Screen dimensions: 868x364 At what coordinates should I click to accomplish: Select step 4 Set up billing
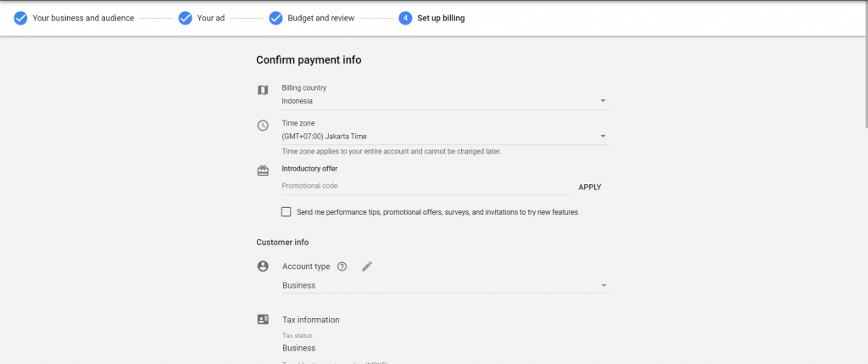click(x=431, y=19)
